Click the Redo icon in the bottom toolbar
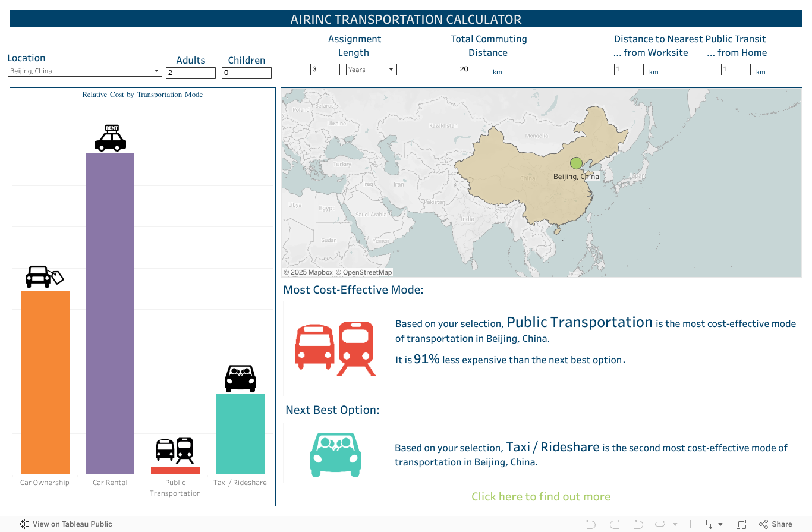 (x=614, y=524)
